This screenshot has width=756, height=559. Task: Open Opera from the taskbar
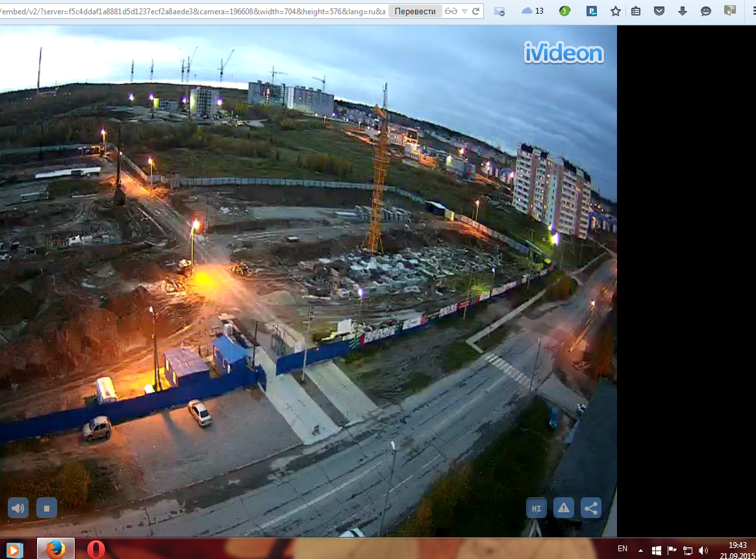[95, 549]
